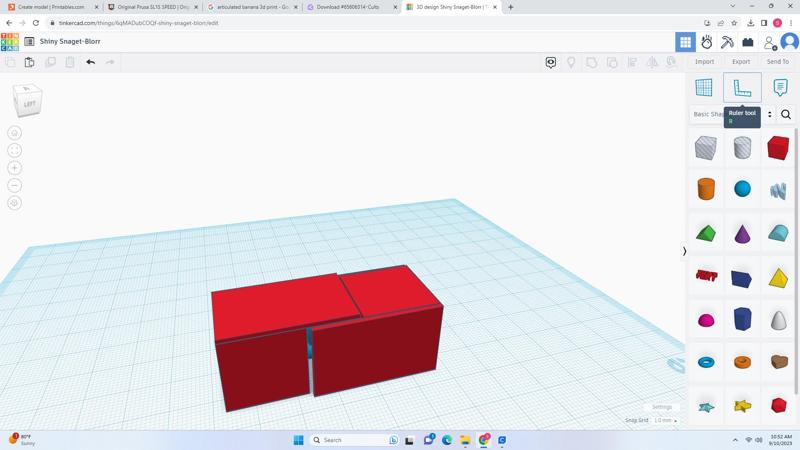Screen dimensions: 800x450
Task: Click the Import button
Action: point(705,62)
